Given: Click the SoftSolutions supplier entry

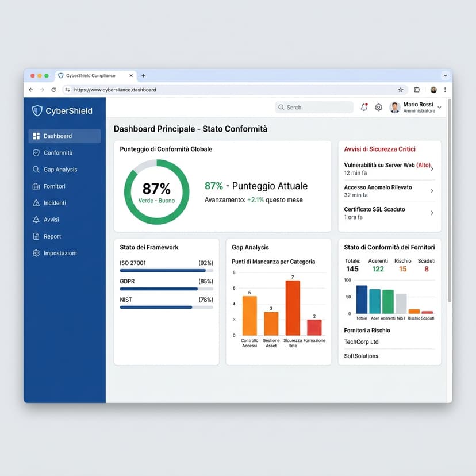Looking at the screenshot, I should tap(361, 356).
